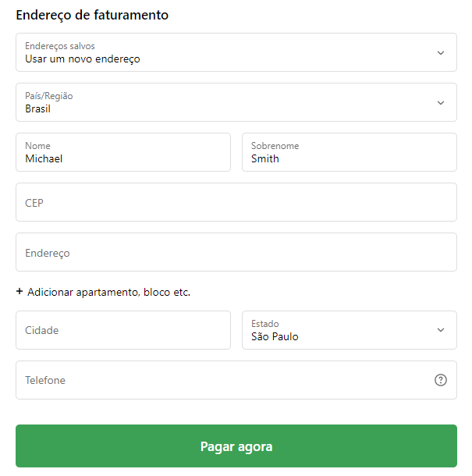Click into the CEP input field

click(236, 202)
